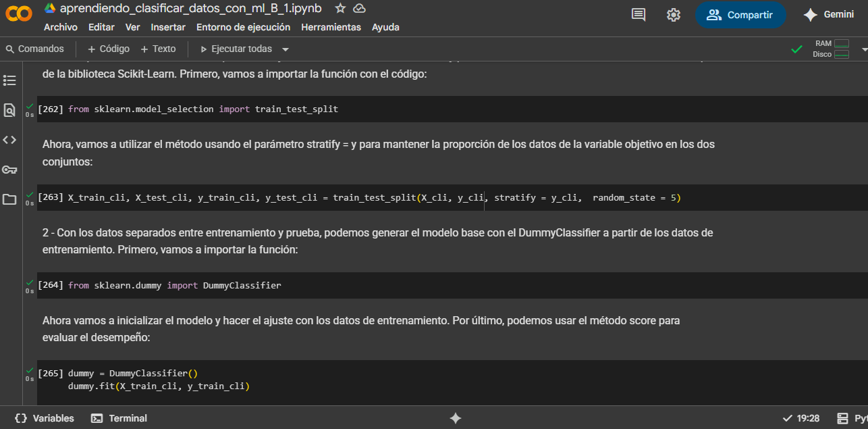Click the text 'Ahora vamos a inicializar el modelo'
The image size is (868, 429).
[x=361, y=329]
